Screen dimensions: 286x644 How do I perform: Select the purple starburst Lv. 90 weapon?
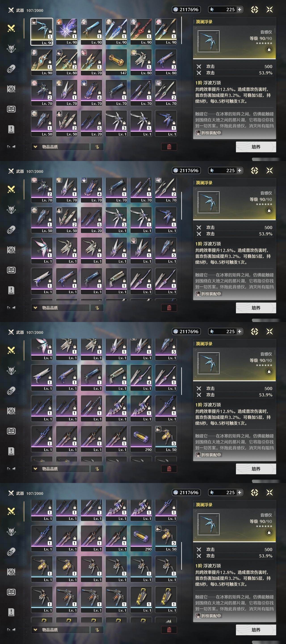click(66, 32)
